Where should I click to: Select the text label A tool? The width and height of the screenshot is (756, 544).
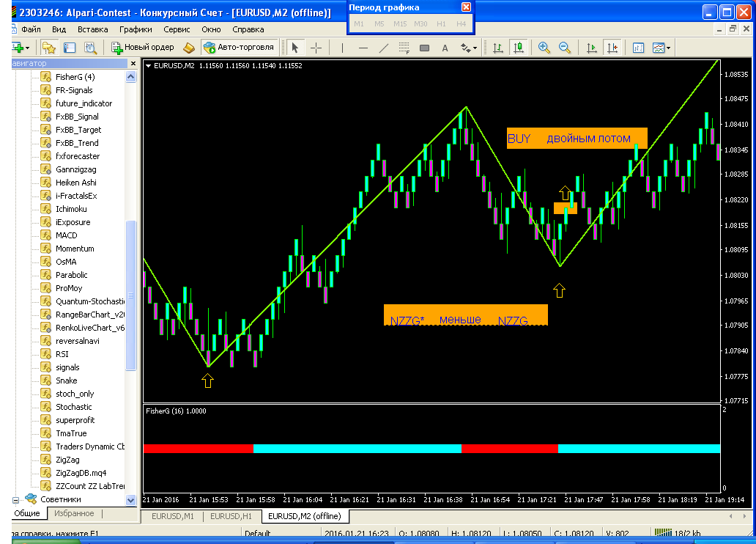coord(445,48)
